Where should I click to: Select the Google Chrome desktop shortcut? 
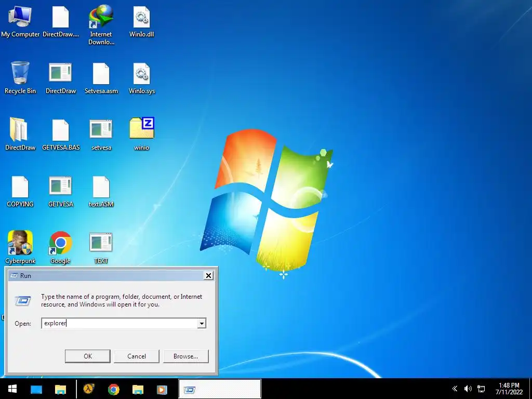click(60, 247)
